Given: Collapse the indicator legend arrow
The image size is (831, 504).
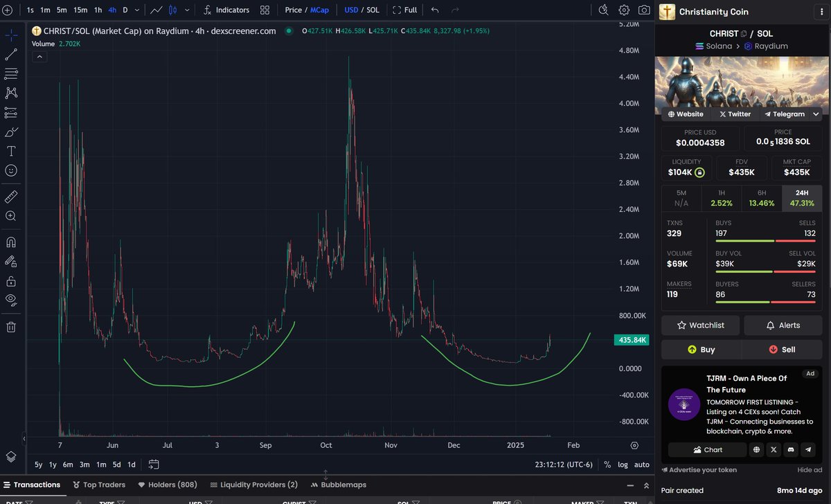Looking at the screenshot, I should coord(39,57).
